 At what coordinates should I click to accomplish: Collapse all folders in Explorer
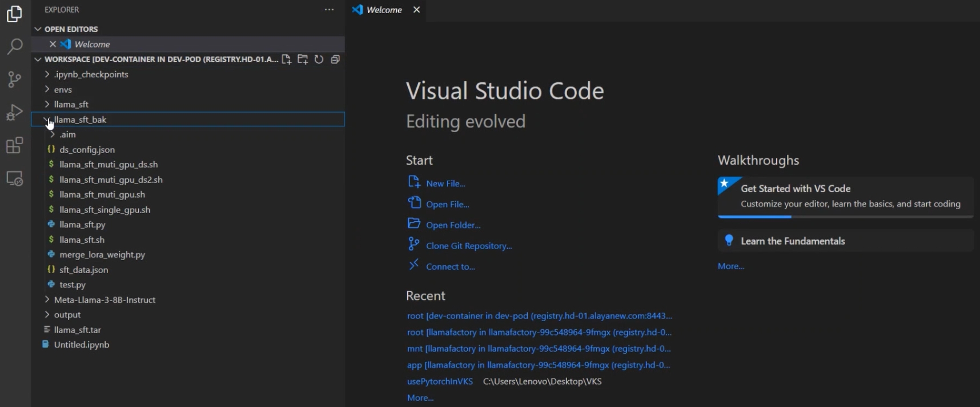335,59
